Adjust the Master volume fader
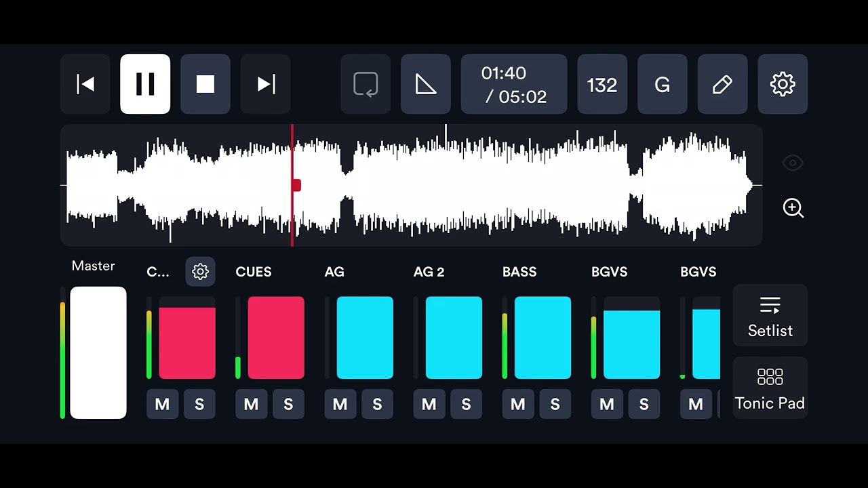Viewport: 868px width, 488px height. [98, 352]
